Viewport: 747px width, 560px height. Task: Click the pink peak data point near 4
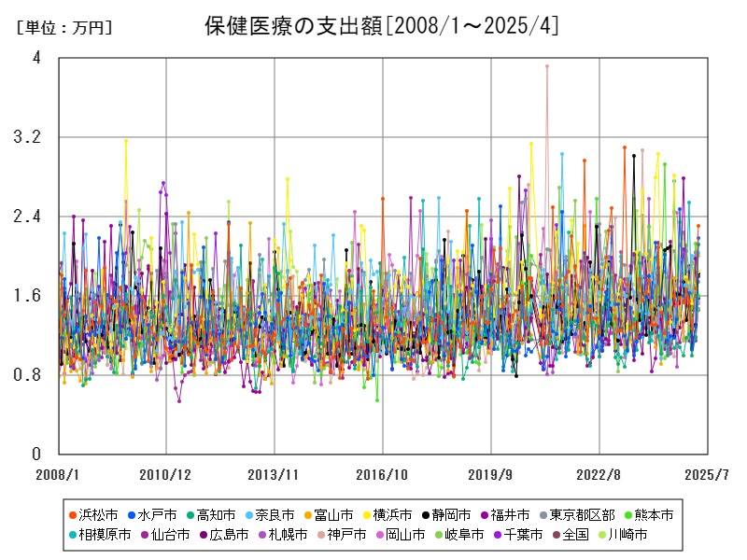[x=547, y=66]
